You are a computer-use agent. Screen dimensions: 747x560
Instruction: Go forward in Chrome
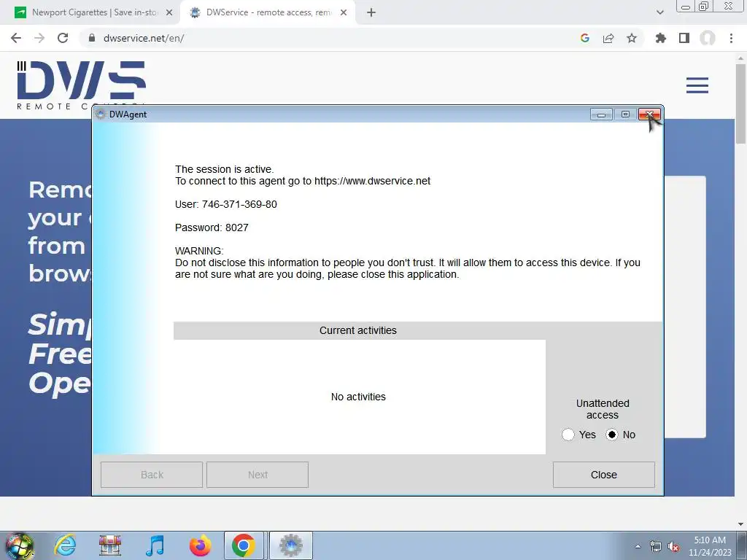point(39,38)
